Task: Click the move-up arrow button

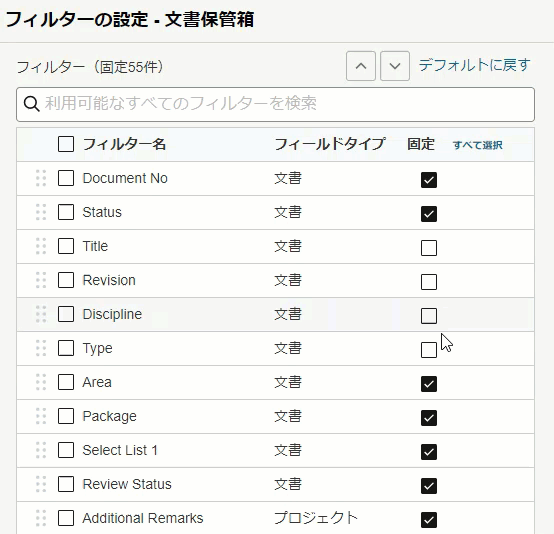Action: [x=361, y=66]
